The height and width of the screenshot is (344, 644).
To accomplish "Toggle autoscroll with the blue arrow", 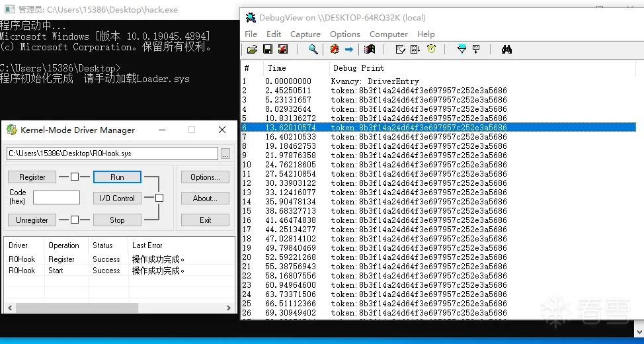I will point(348,50).
